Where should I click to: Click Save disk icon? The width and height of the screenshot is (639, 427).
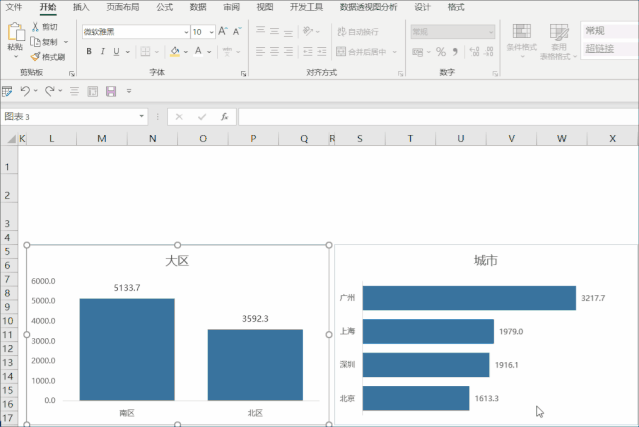point(111,91)
